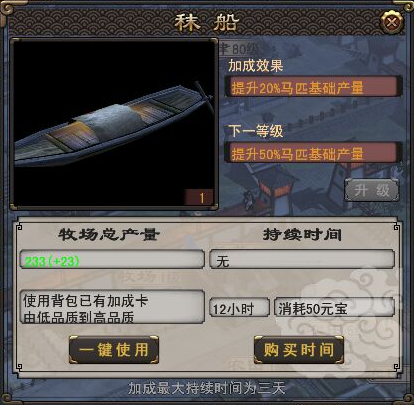
Task: Click the 使用背包已有加成卡 description box
Action: [112, 307]
